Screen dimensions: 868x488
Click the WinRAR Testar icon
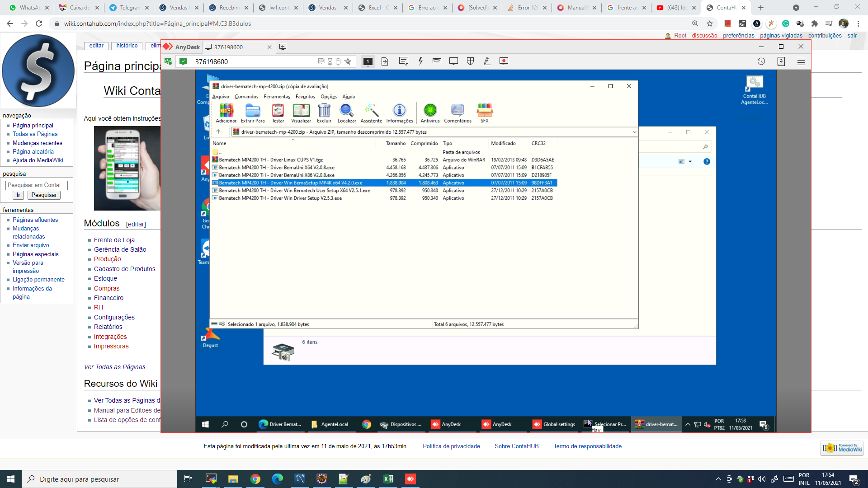(278, 113)
